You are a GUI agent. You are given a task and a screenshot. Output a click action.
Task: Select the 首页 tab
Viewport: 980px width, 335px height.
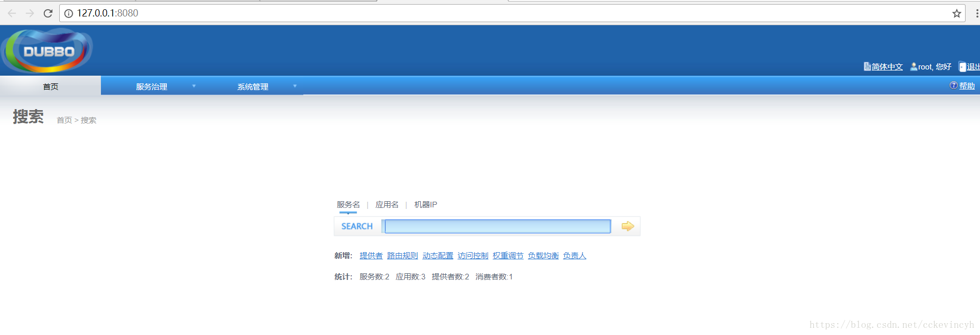click(50, 86)
